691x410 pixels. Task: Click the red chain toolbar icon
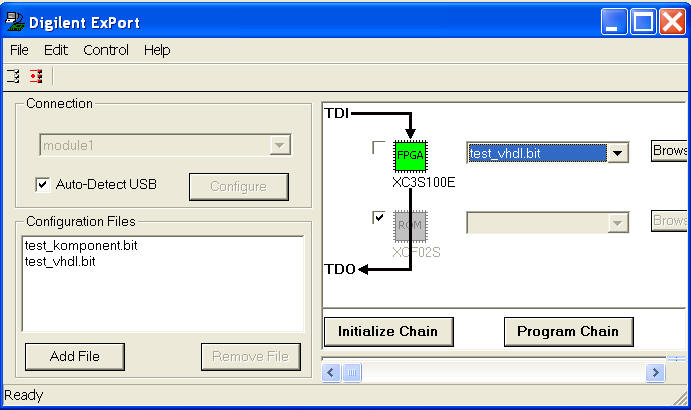click(36, 76)
